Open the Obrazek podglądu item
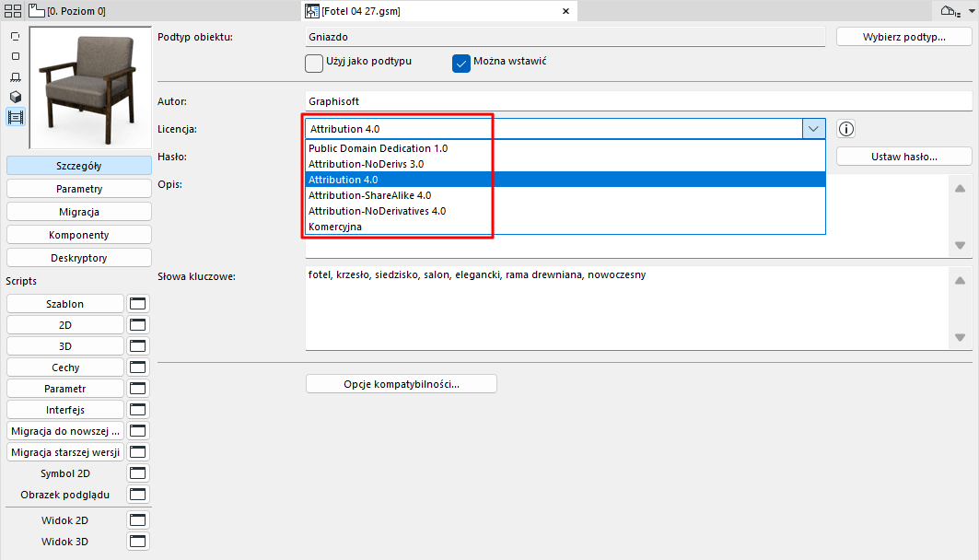This screenshot has height=560, width=979. (x=65, y=496)
